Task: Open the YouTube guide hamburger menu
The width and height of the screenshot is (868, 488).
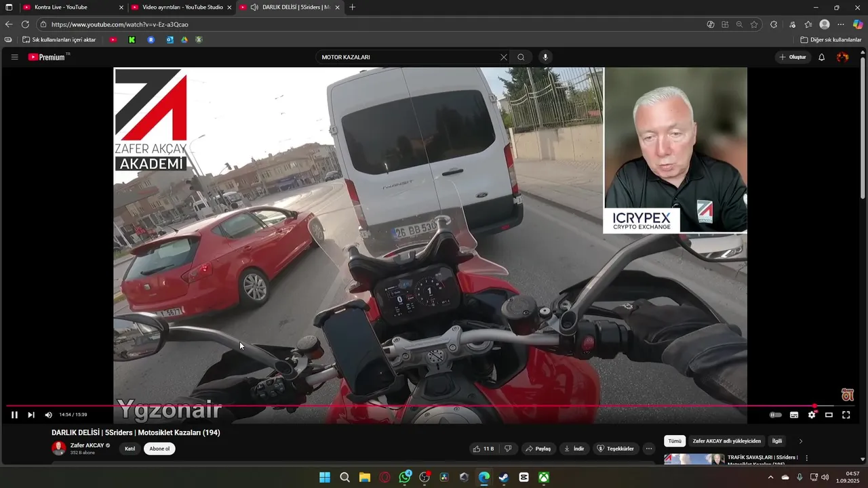Action: 14,57
